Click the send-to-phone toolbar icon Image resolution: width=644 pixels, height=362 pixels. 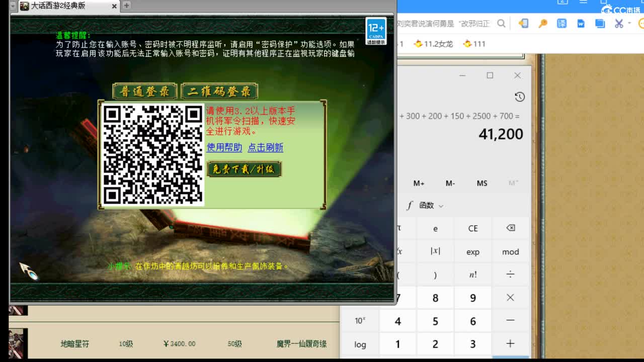coord(524,24)
